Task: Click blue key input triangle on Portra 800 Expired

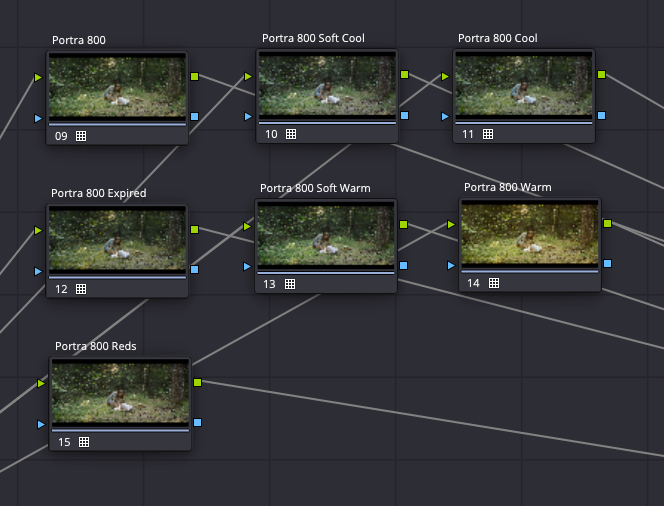Action: click(39, 271)
